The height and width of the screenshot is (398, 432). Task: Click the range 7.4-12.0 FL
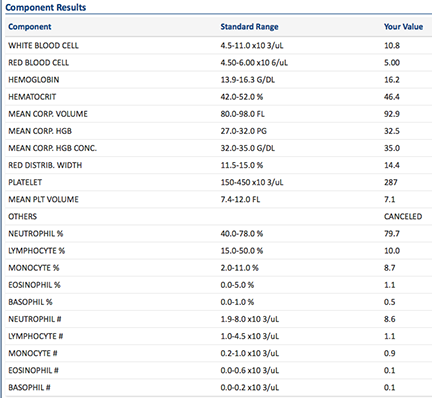pyautogui.click(x=240, y=199)
